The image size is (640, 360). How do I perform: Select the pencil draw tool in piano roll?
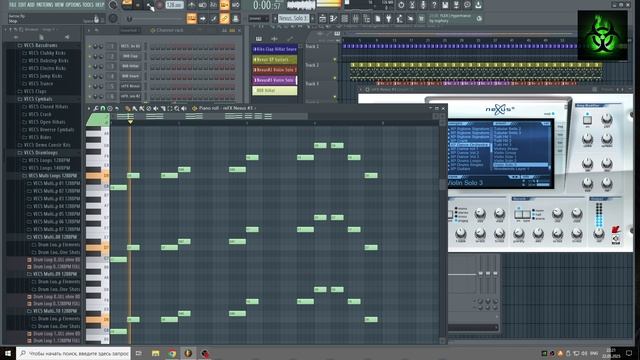tap(128, 109)
